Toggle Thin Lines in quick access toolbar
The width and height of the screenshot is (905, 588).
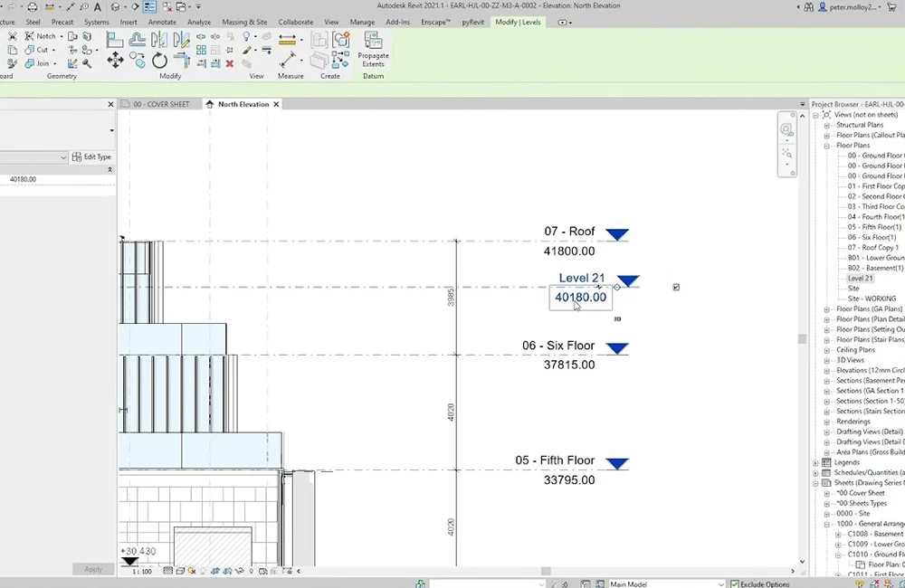[x=149, y=7]
